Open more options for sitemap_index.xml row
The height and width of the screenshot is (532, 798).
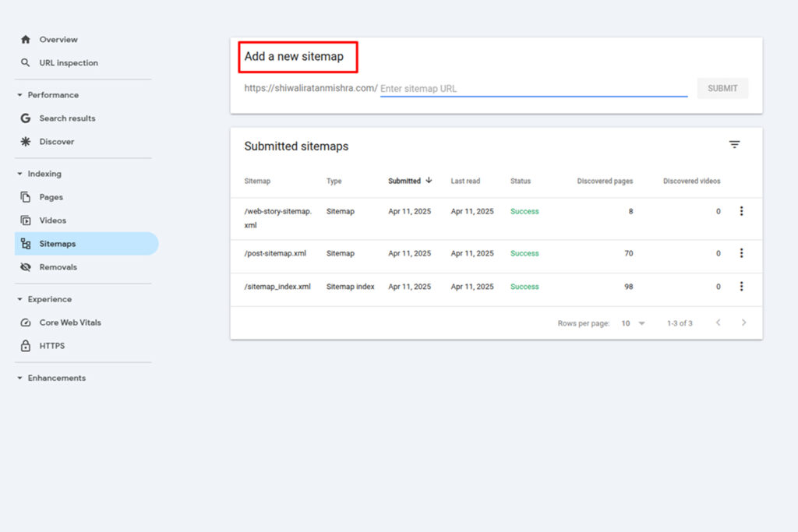coord(742,287)
